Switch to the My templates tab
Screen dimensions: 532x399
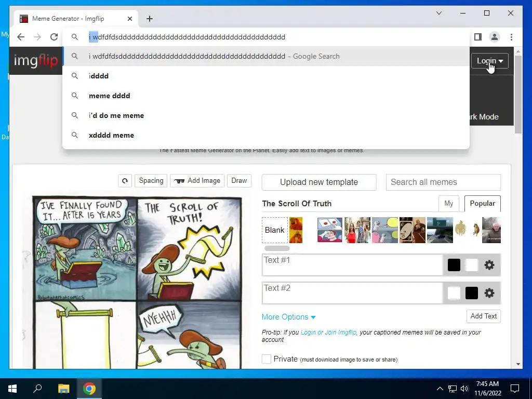(x=448, y=204)
